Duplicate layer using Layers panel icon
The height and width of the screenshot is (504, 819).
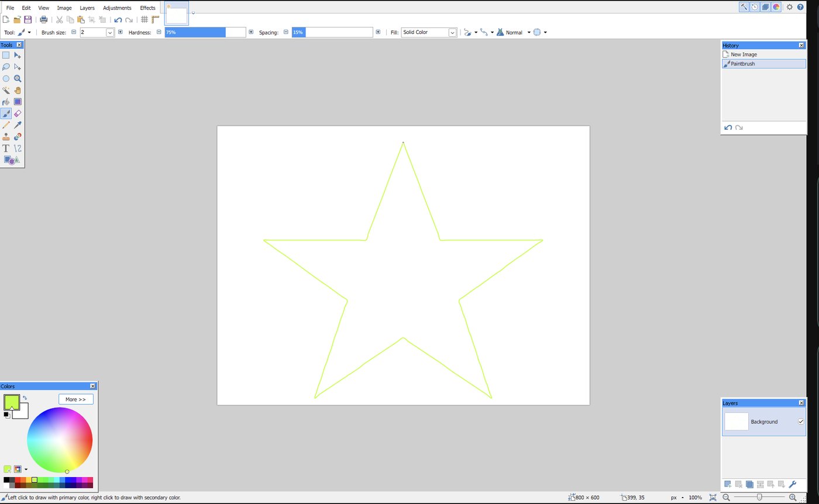coord(749,484)
